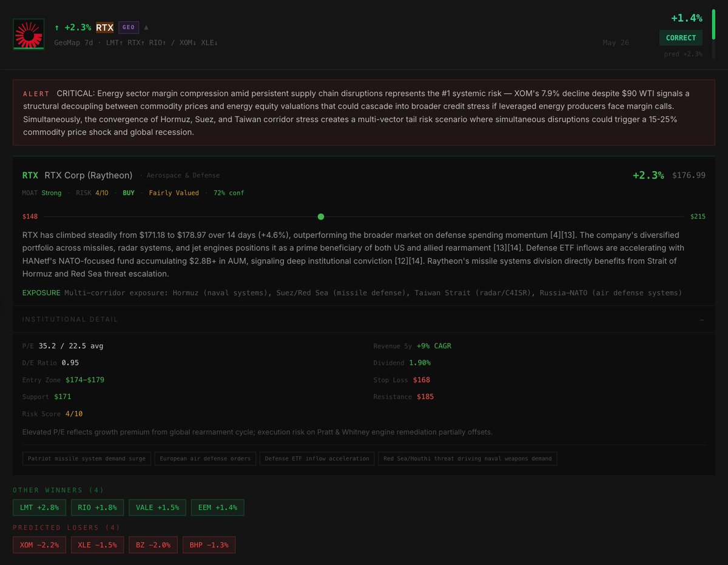This screenshot has height=565, width=728.
Task: Click the highlighted RTX ticker in header
Action: [105, 27]
